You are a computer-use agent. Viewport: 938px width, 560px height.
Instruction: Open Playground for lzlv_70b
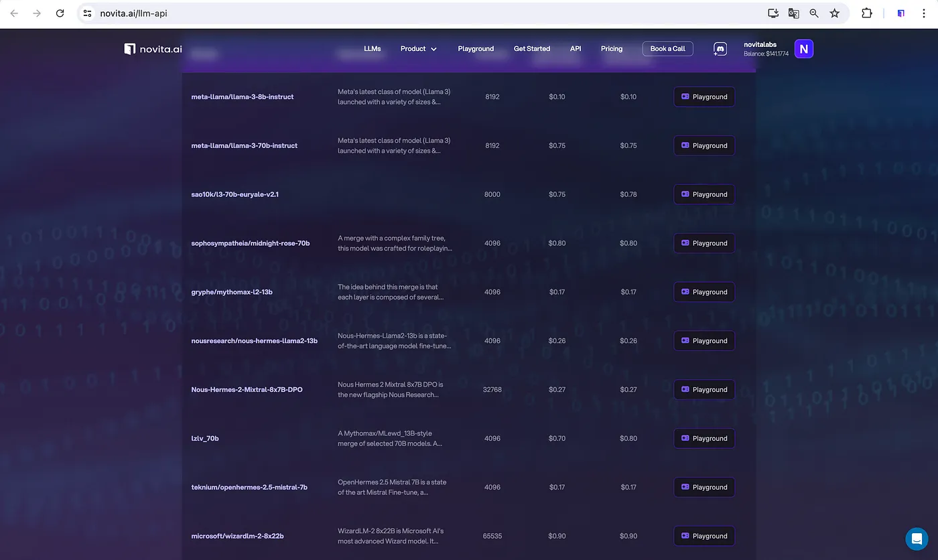[704, 439]
